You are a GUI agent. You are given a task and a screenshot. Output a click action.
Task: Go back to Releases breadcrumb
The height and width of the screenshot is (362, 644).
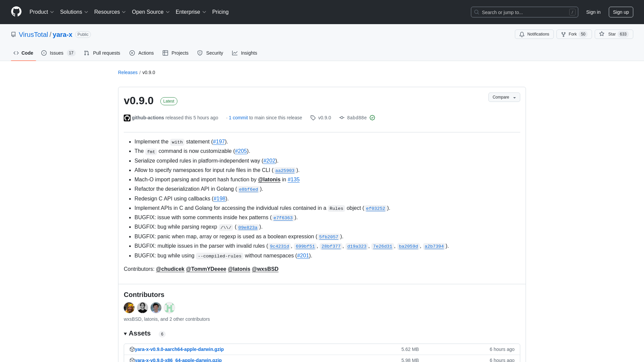128,72
